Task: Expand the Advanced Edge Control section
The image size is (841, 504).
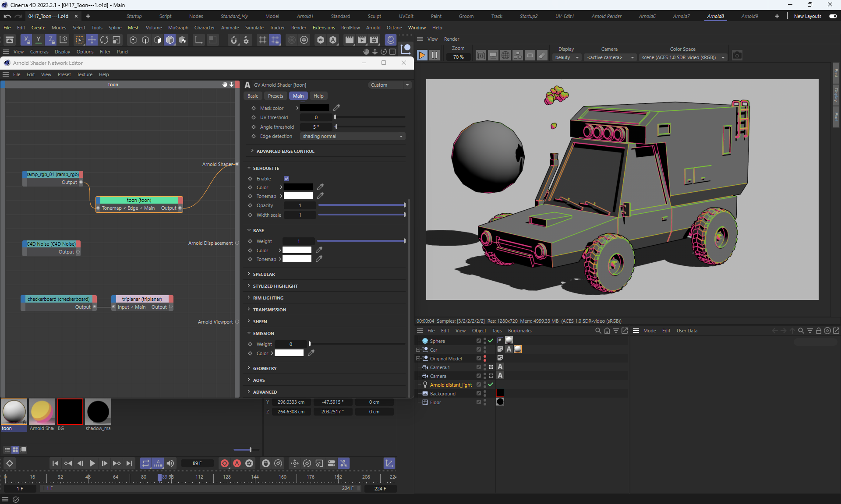Action: (285, 151)
